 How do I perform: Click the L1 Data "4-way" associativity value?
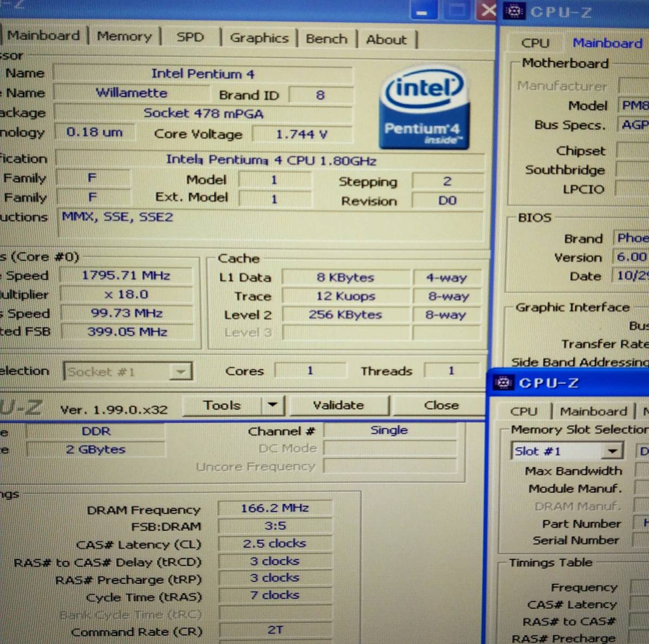(x=447, y=278)
